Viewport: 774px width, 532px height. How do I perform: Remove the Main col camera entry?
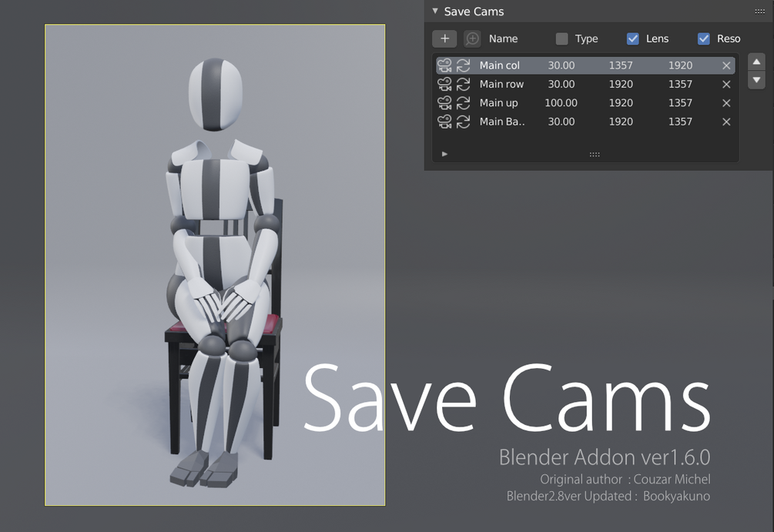pyautogui.click(x=726, y=65)
